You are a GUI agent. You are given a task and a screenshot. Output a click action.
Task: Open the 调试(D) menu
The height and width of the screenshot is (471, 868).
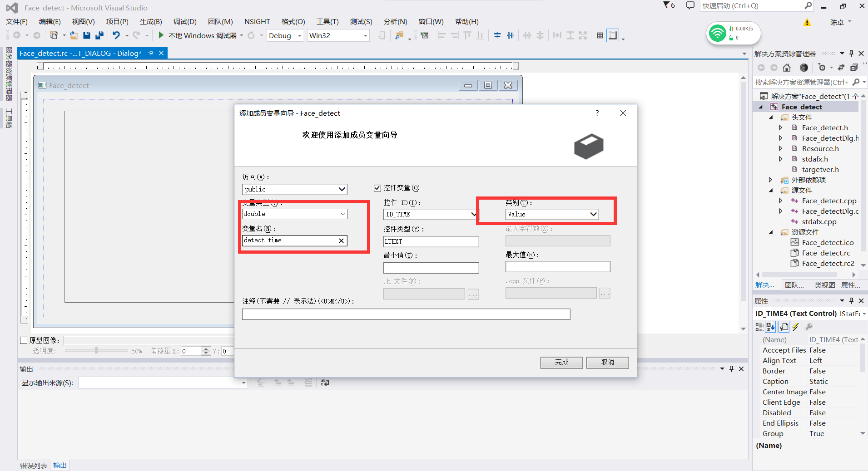pyautogui.click(x=185, y=22)
